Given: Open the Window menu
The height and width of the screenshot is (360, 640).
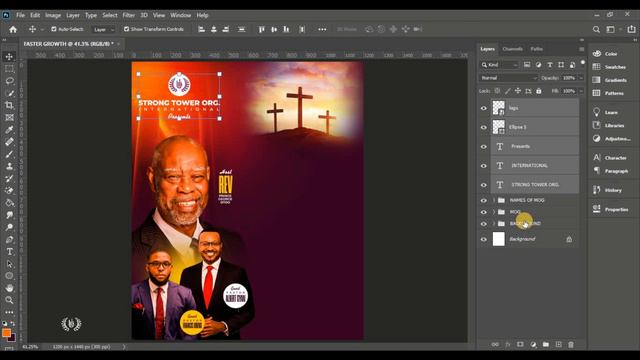Looking at the screenshot, I should click(x=180, y=15).
